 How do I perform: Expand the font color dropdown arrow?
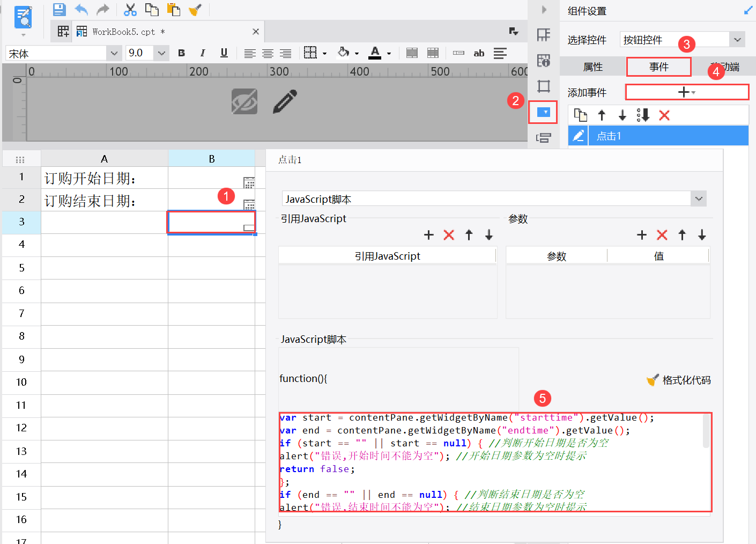(x=389, y=54)
